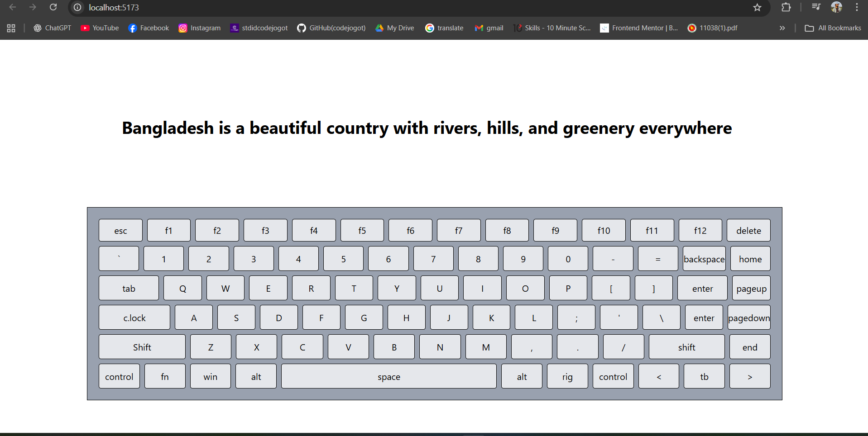Open the browser extensions puzzle icon
The image size is (868, 436).
786,7
